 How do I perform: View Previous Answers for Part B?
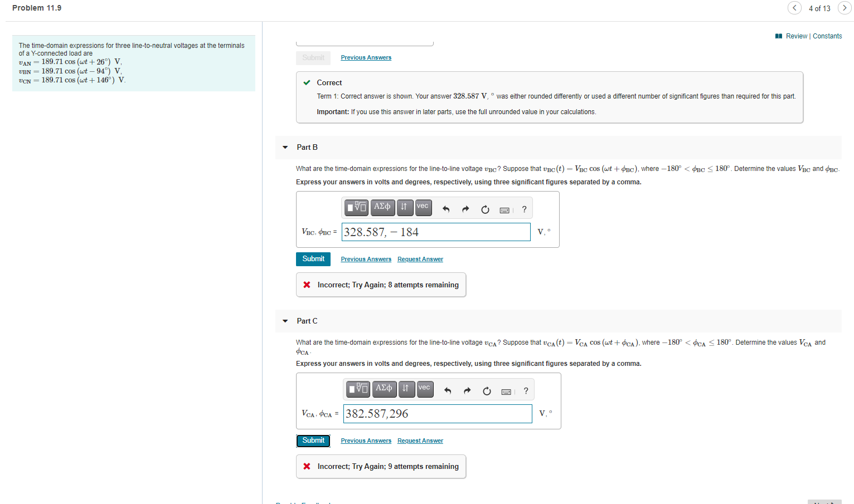pyautogui.click(x=366, y=260)
